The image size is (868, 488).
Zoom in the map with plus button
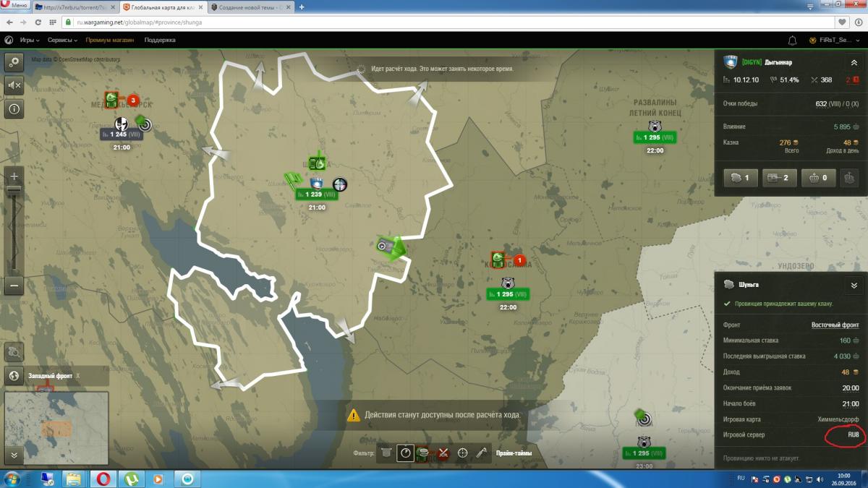14,176
